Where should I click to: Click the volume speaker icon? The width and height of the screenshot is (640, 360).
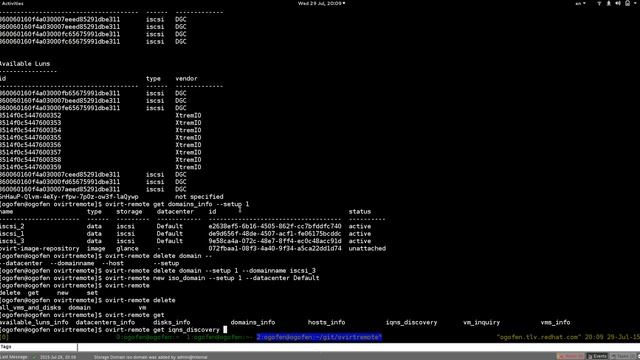coord(618,3)
